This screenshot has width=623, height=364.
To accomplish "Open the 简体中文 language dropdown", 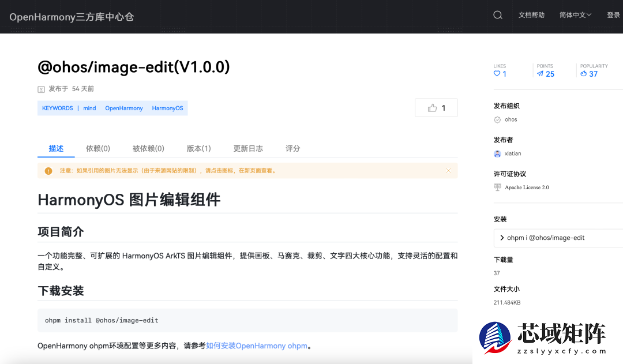I will [575, 14].
